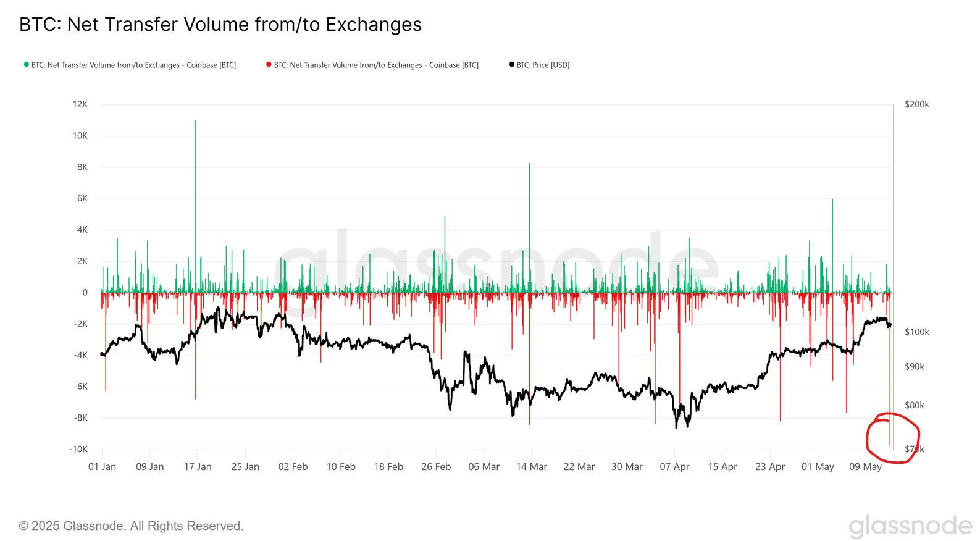Select the 09 May date label
980x541 pixels.
click(x=865, y=467)
